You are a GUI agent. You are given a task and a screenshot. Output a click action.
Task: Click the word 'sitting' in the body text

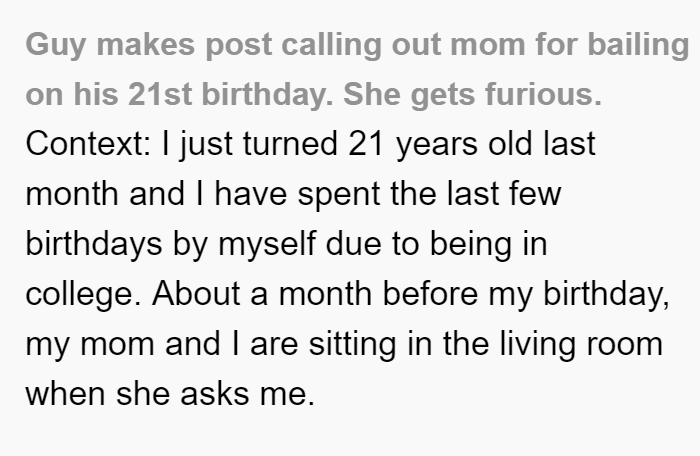352,344
